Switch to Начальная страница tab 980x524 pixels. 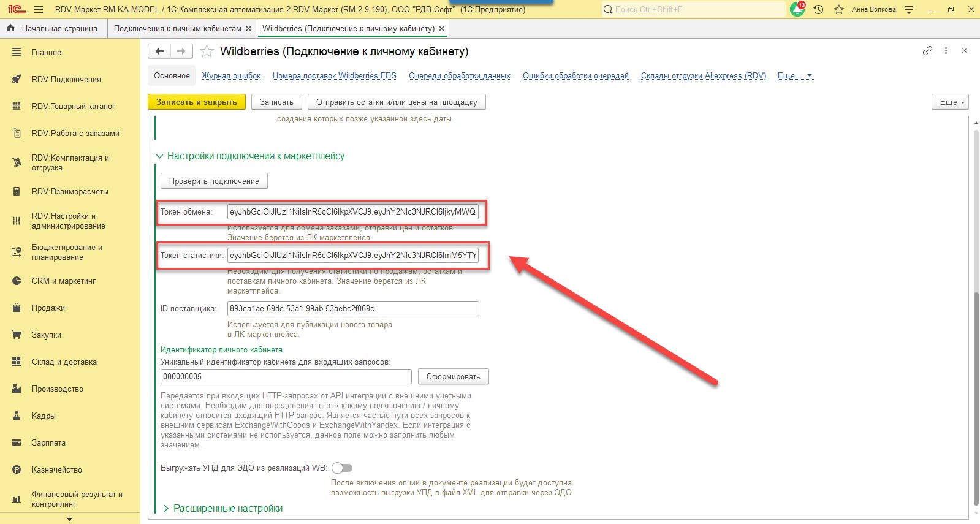[53, 29]
